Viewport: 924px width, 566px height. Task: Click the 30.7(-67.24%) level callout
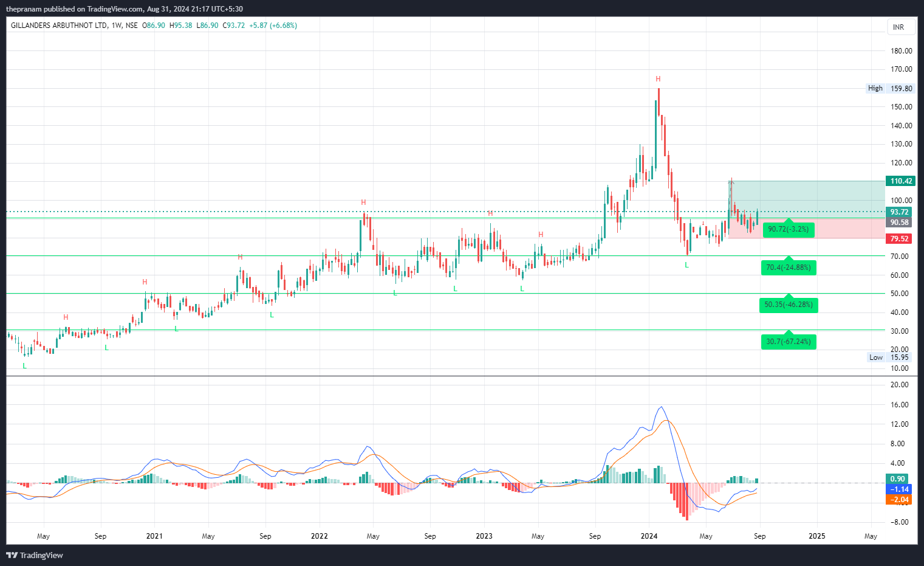click(788, 342)
